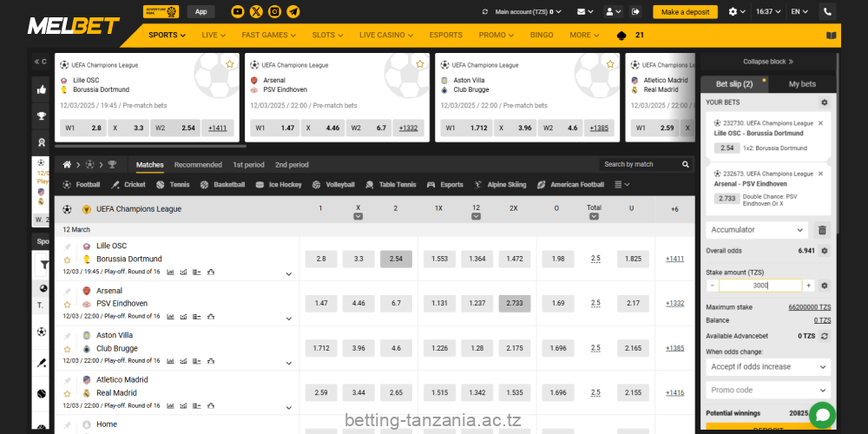This screenshot has height=434, width=868.
Task: Open the SPORTS dropdown menu
Action: [x=168, y=35]
